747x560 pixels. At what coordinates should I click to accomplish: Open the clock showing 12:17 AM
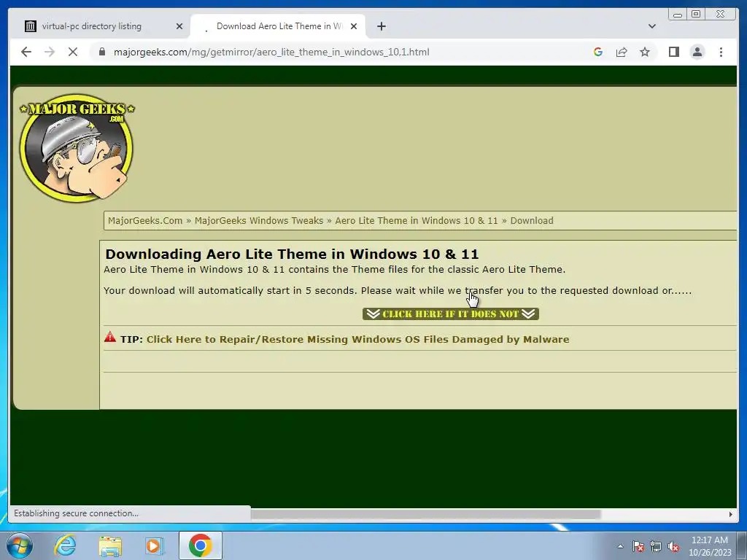(x=710, y=546)
